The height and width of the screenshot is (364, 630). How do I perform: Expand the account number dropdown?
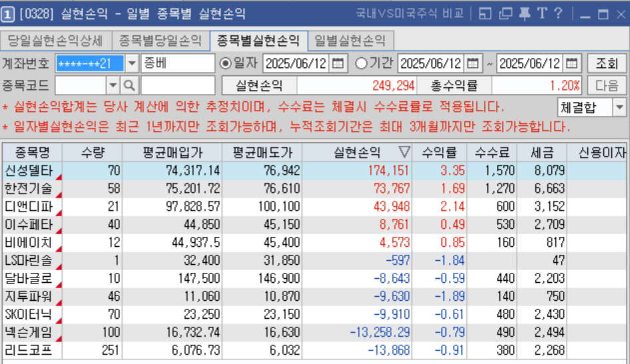tap(132, 64)
